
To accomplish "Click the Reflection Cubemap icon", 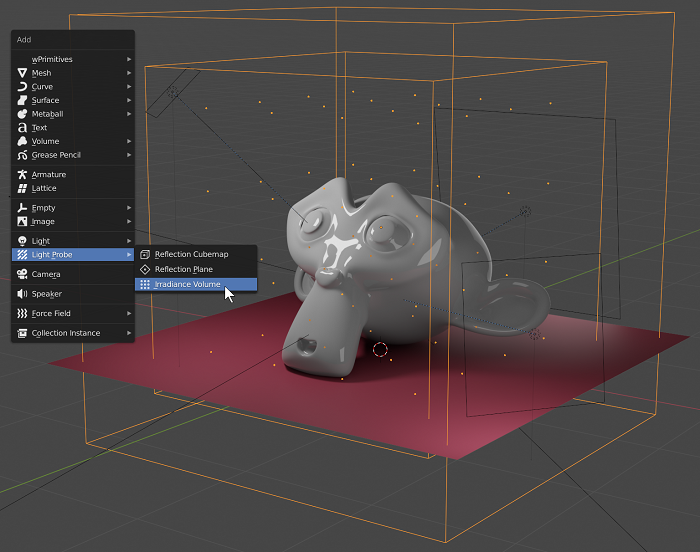I will tap(145, 255).
